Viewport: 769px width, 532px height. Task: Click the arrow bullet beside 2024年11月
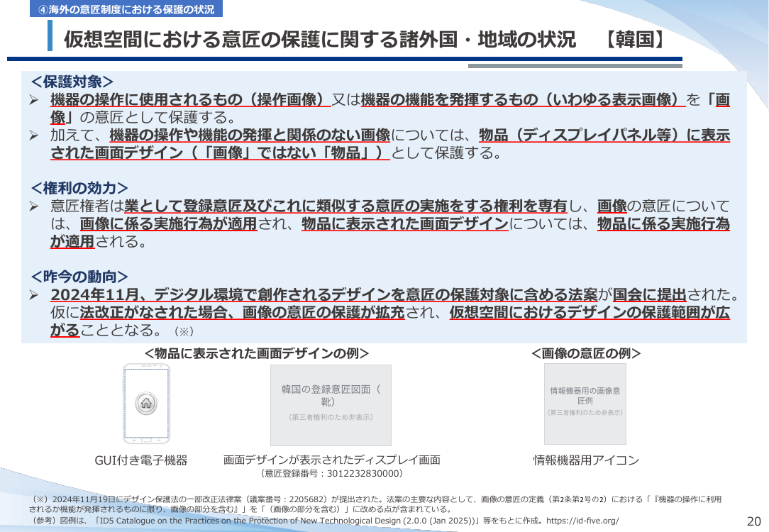(x=34, y=294)
